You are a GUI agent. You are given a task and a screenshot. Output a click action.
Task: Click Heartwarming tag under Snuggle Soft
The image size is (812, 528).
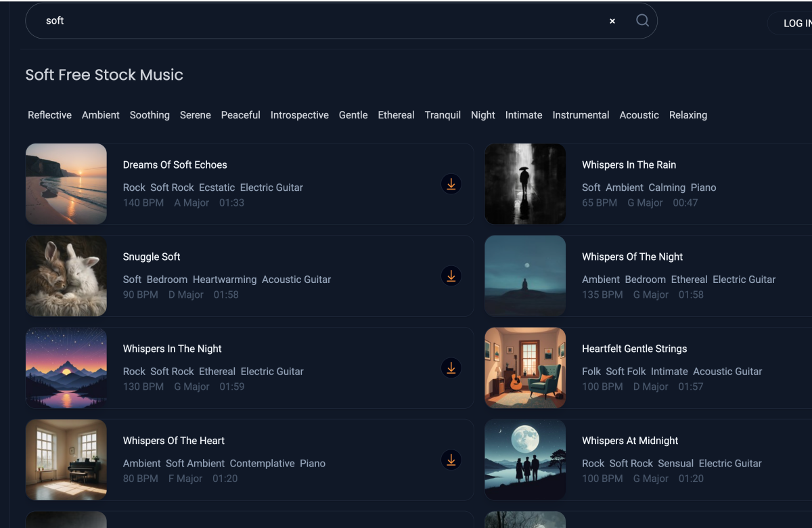[x=225, y=280]
